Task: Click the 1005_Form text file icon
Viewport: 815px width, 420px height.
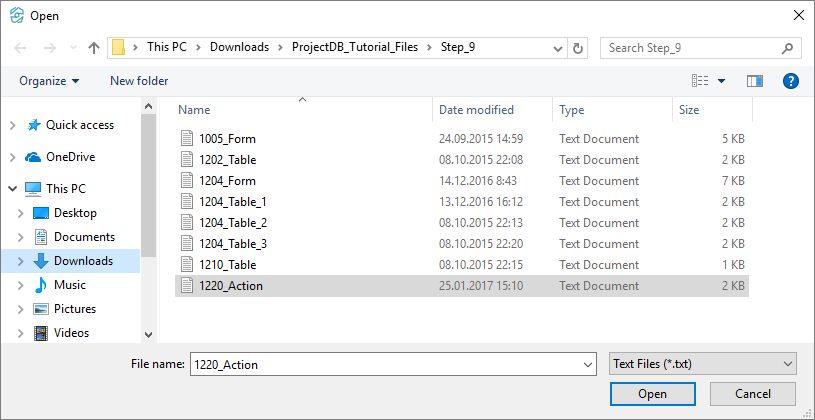Action: pyautogui.click(x=186, y=139)
